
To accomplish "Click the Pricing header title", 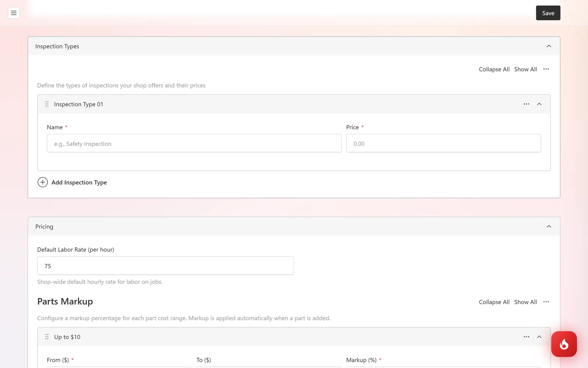I will tap(44, 227).
